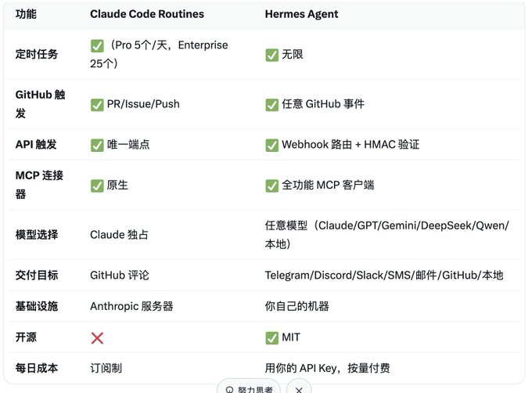This screenshot has height=393, width=532.
Task: Click the check before Webhook 路由 + HMAC 验证
Action: 271,146
